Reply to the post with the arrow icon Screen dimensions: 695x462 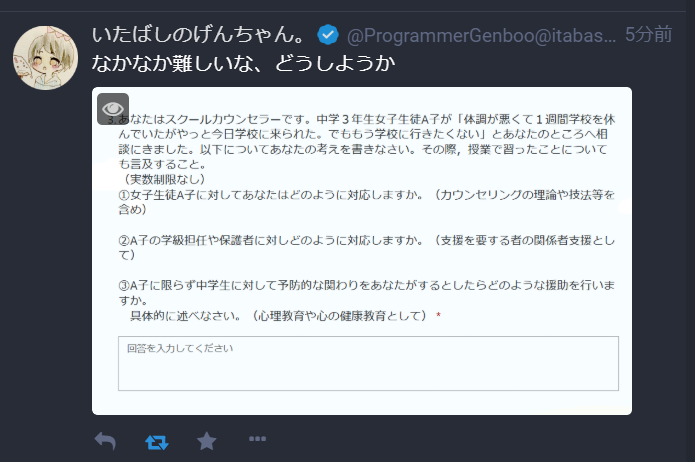(105, 441)
